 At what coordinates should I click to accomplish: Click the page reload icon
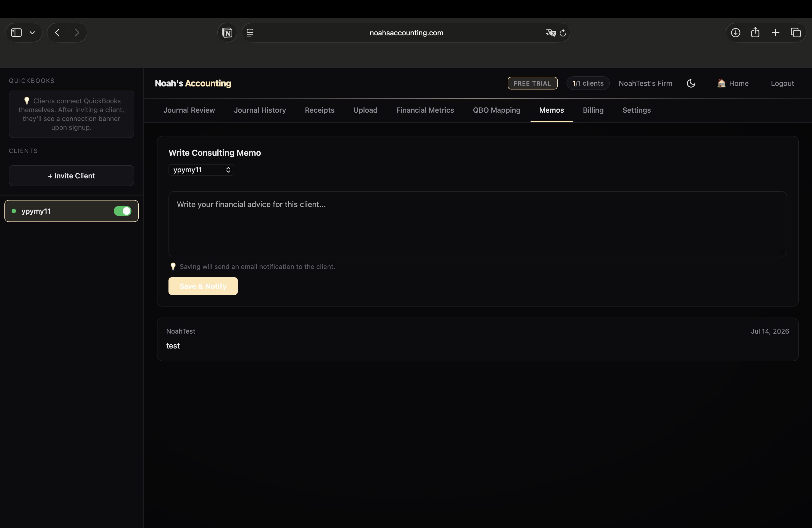[x=563, y=33]
